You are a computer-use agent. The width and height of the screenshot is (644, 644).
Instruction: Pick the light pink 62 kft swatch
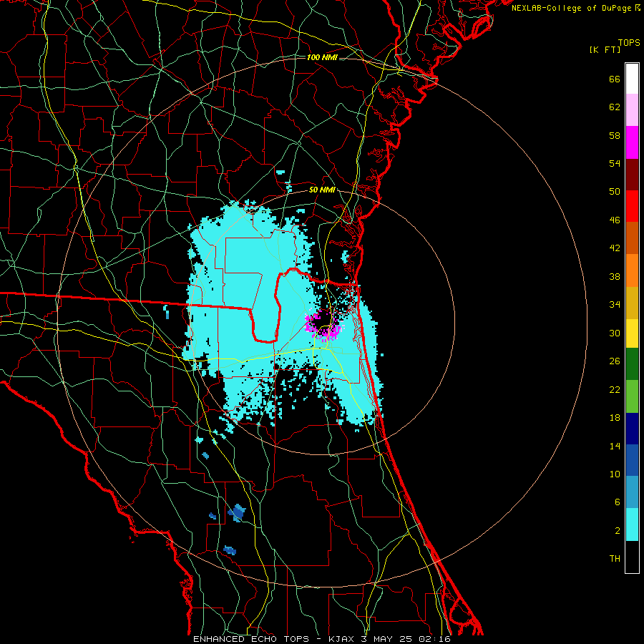[632, 109]
